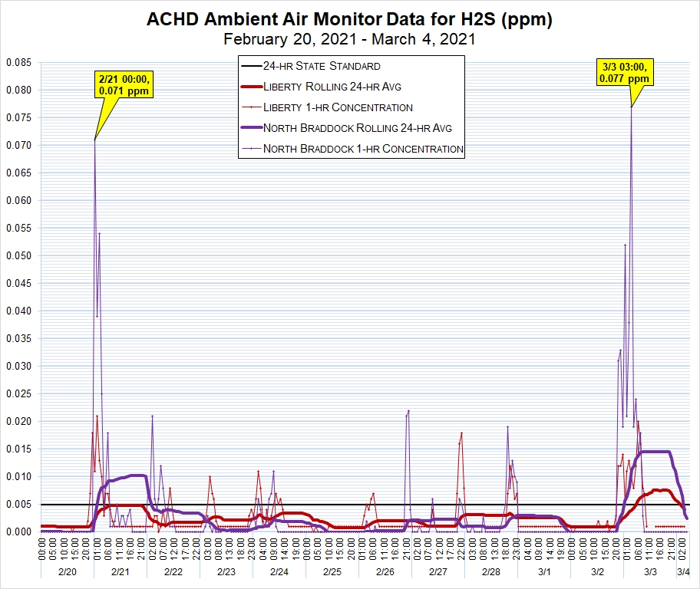700x589 pixels.
Task: Click the chart title 'ACHD Ambient Air Monitor Data'
Action: [349, 20]
